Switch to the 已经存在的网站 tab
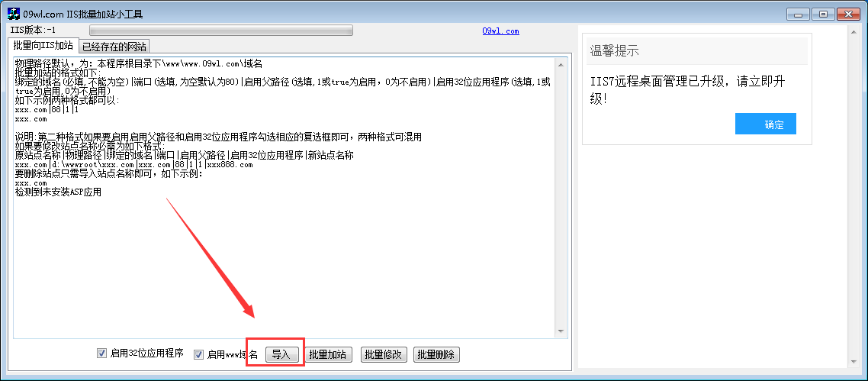This screenshot has height=381, width=868. tap(114, 46)
